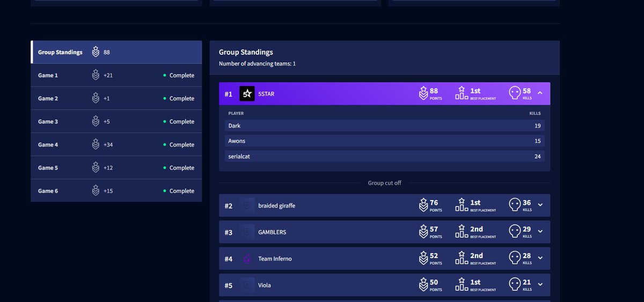Viewport: 644px width, 302px height.
Task: Click the braided giraffe team logo
Action: coord(247,205)
